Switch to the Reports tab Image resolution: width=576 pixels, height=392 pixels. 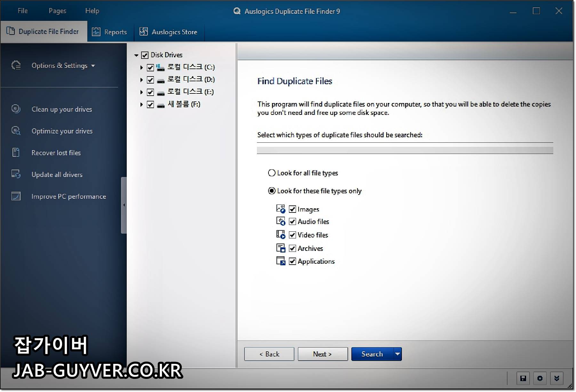[x=110, y=32]
